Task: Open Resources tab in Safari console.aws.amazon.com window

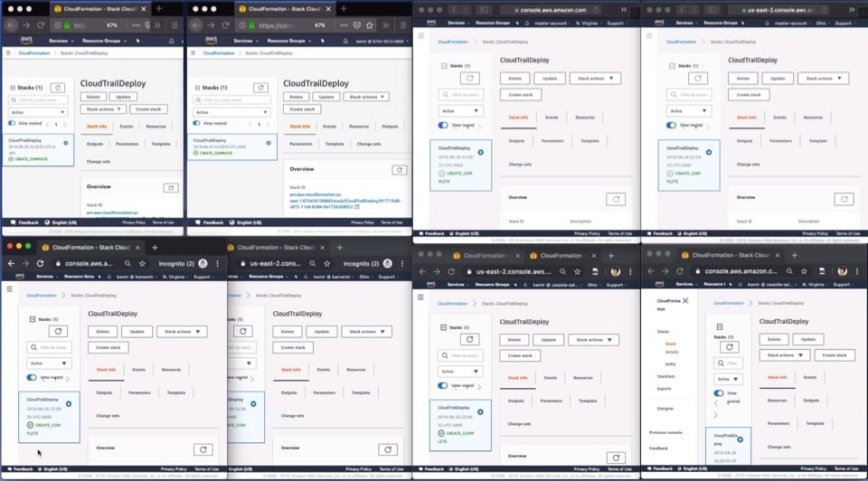Action: 585,118
